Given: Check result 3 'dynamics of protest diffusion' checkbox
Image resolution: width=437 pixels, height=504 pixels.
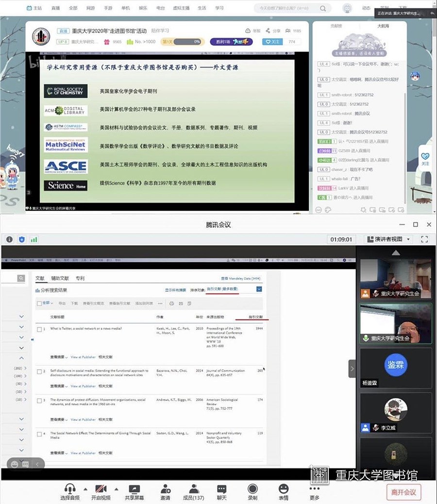Looking at the screenshot, I should [x=39, y=401].
